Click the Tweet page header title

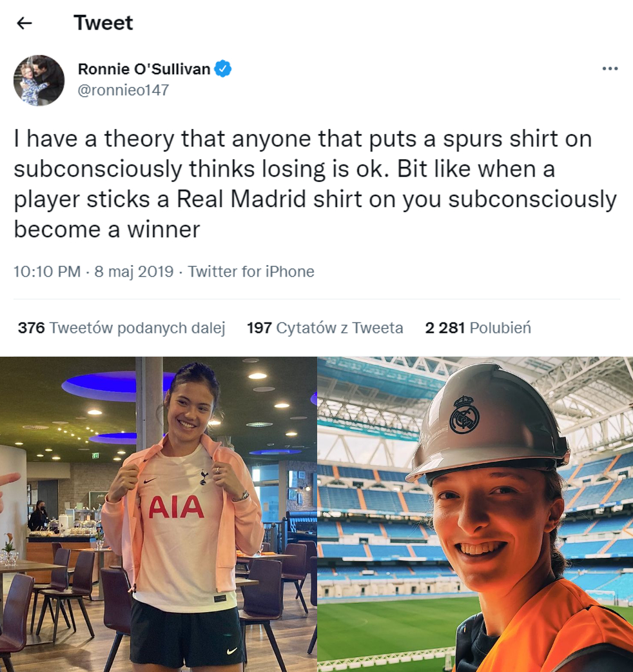point(103,23)
